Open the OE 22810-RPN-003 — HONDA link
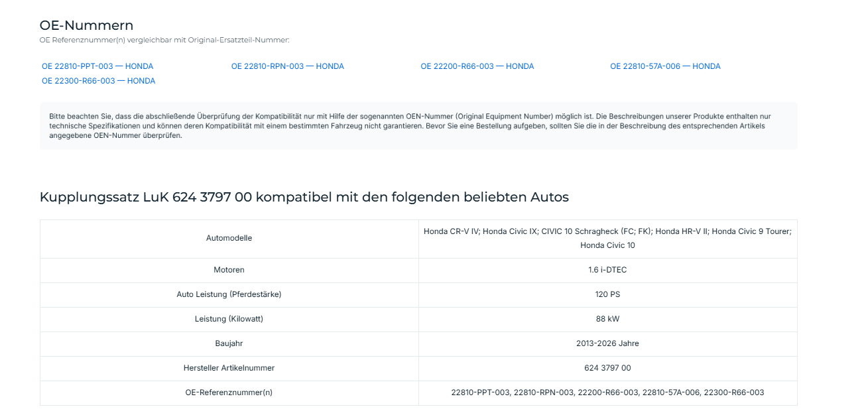 coord(288,66)
